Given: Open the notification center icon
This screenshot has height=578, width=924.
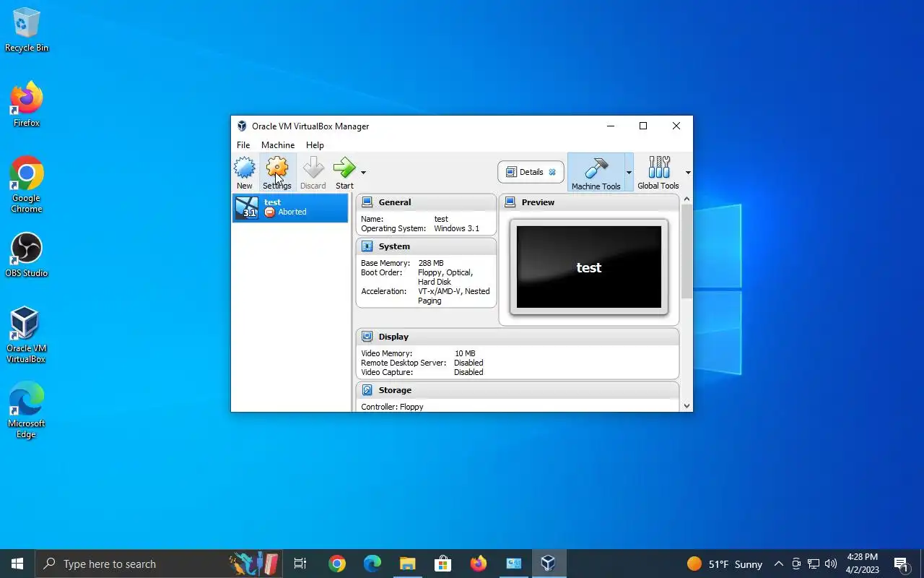Looking at the screenshot, I should click(x=901, y=564).
